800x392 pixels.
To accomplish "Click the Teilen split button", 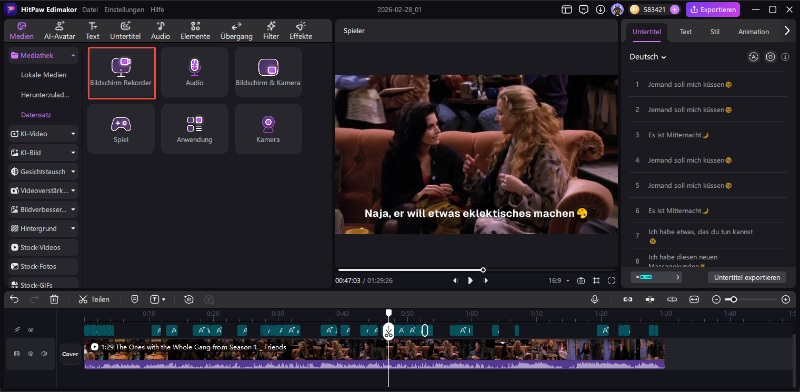I will pyautogui.click(x=94, y=300).
